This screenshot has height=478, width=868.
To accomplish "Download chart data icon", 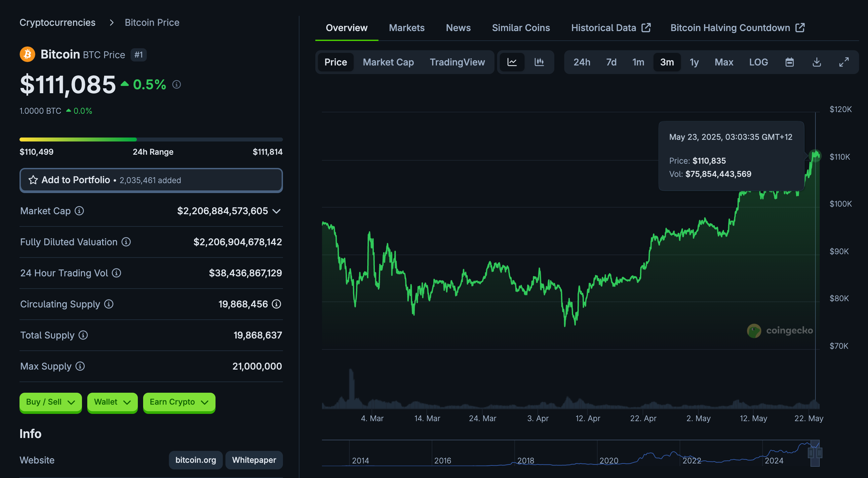I will pos(817,62).
